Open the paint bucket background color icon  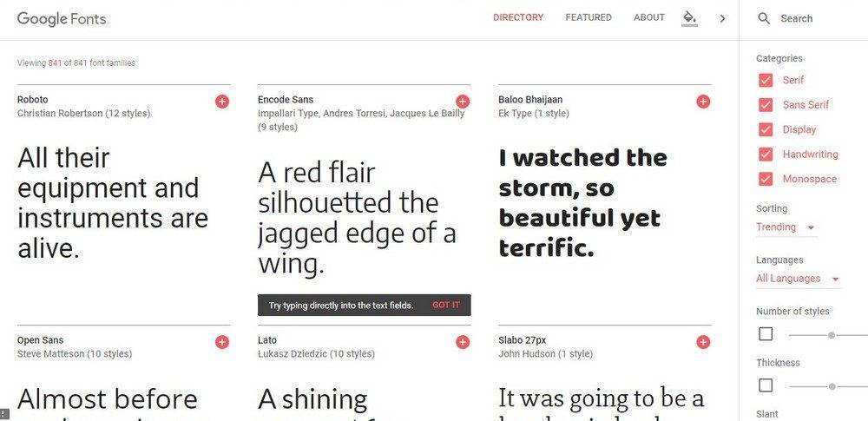(x=689, y=18)
